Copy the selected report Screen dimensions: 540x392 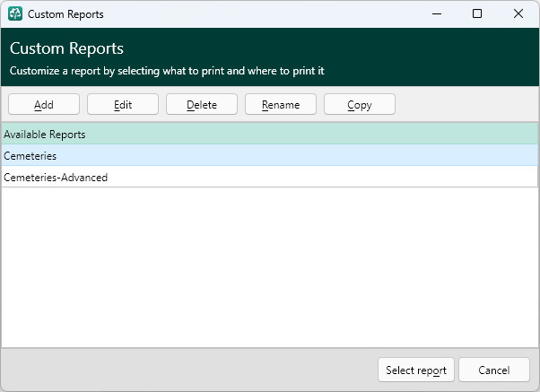(359, 104)
